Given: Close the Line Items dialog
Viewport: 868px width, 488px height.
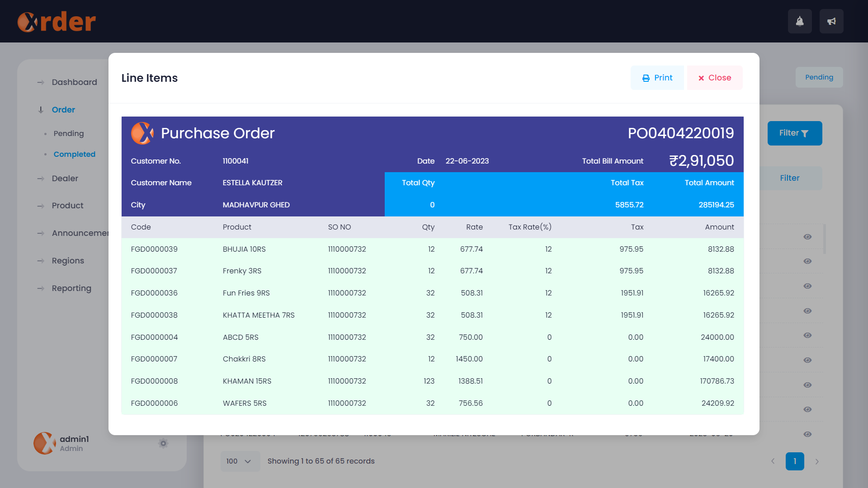Looking at the screenshot, I should [714, 78].
